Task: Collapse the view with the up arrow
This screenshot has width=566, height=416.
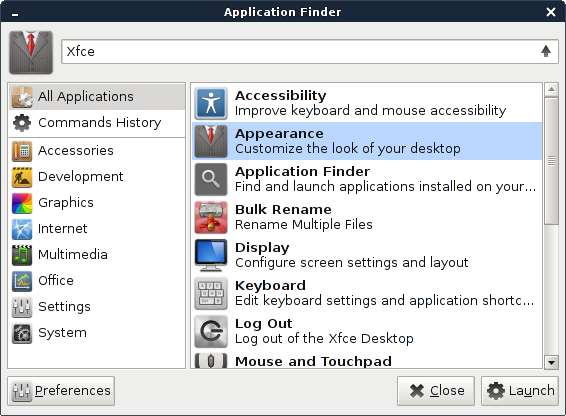Action: (546, 51)
